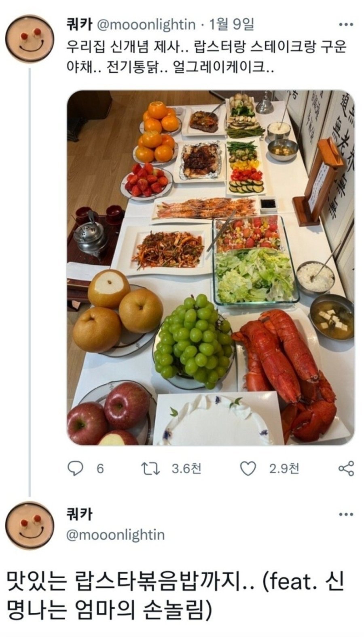364x637 pixels.
Task: Open the tweet text about 신개념 제사
Action: [206, 56]
